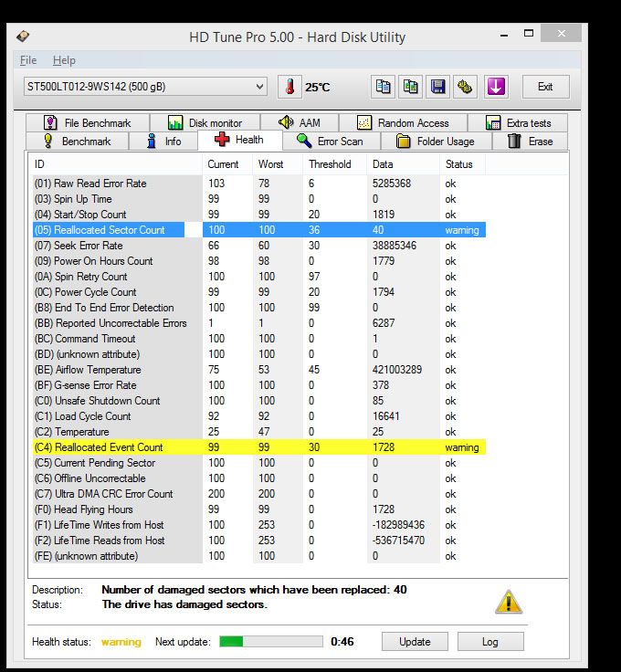
Task: Select End To End Error Detection row
Action: [258, 308]
